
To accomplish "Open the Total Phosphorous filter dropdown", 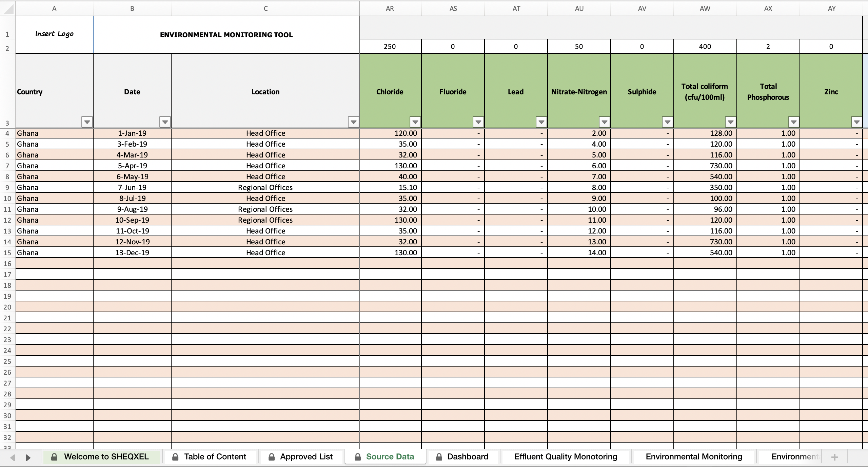I will click(793, 122).
